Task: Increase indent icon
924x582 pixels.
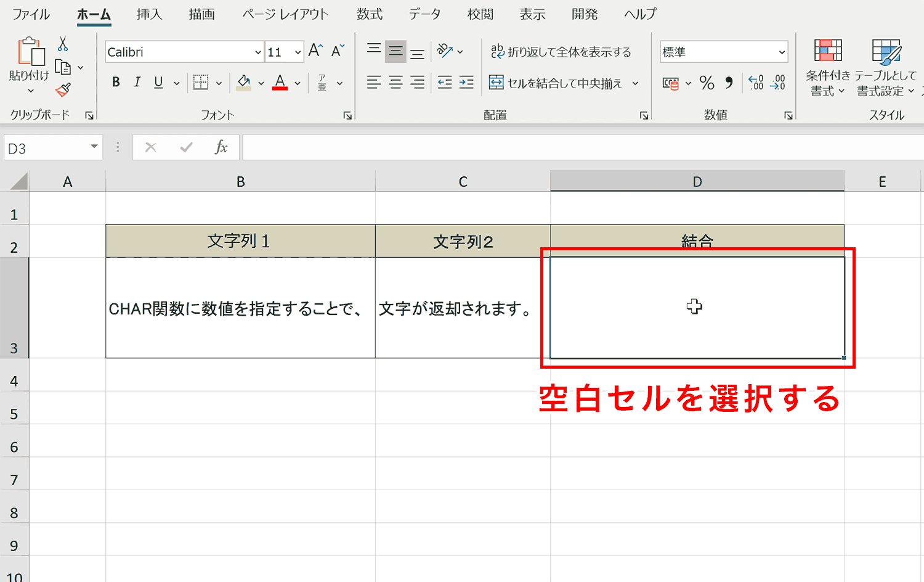Action: pos(467,83)
